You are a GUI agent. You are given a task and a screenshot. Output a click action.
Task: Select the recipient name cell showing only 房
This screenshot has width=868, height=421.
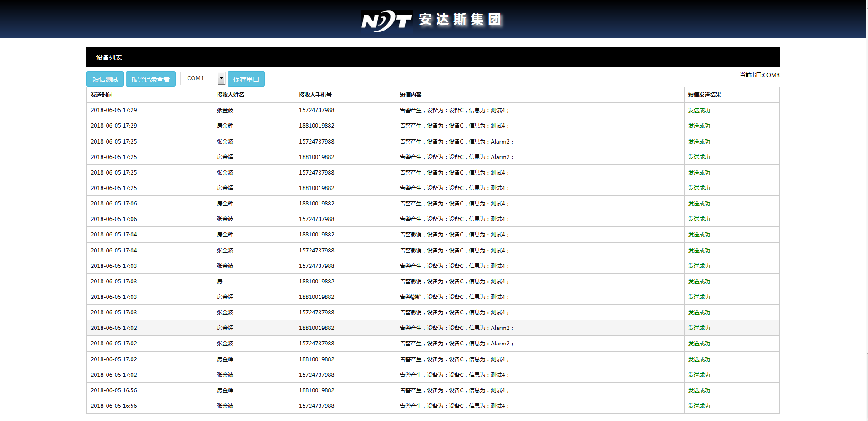pyautogui.click(x=219, y=282)
